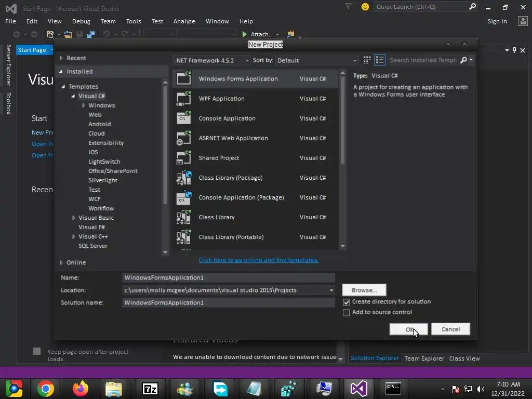
Task: Switch templates to small icons view
Action: (x=367, y=60)
